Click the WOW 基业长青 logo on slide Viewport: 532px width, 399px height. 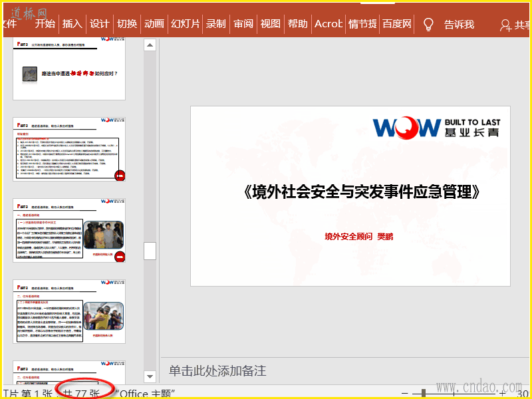tap(436, 127)
